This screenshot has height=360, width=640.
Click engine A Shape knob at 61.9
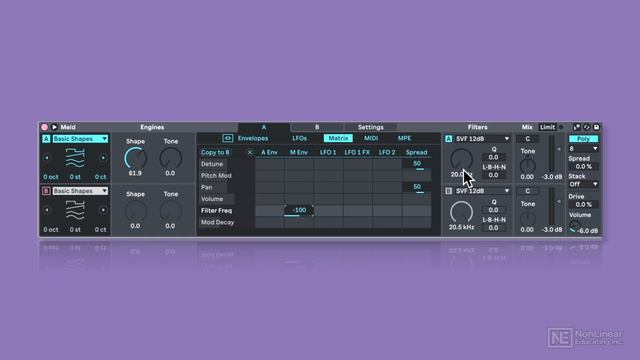pos(136,158)
